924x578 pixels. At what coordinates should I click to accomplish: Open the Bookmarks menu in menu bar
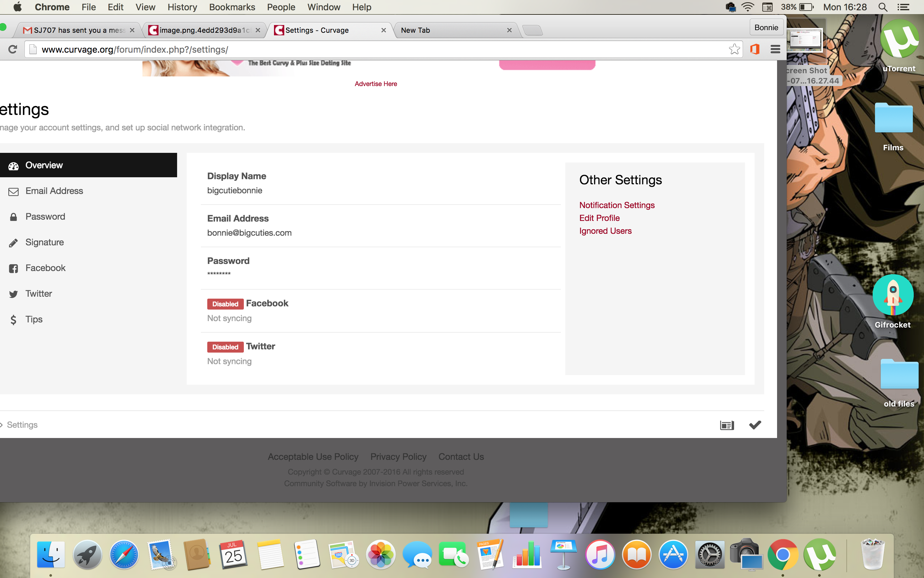pos(232,7)
